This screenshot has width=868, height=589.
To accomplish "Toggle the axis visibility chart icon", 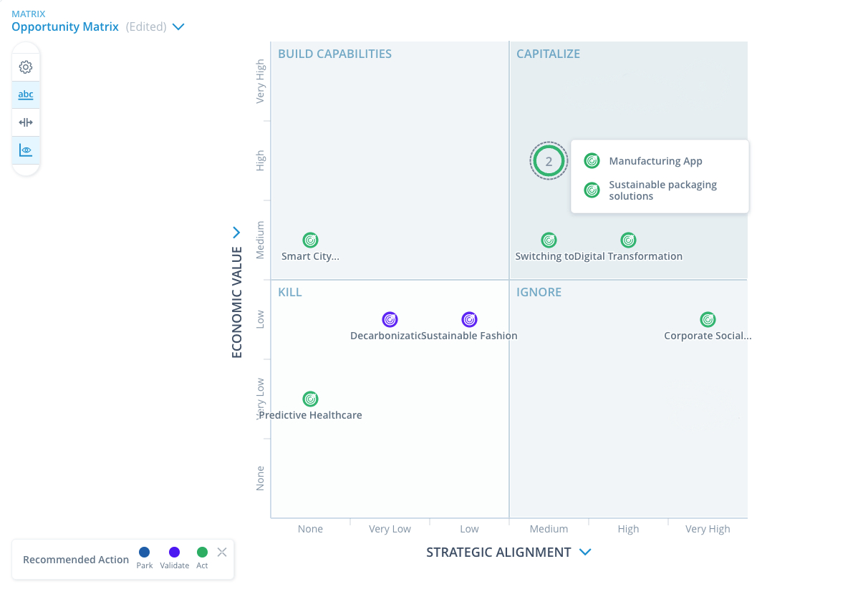I will click(x=26, y=150).
